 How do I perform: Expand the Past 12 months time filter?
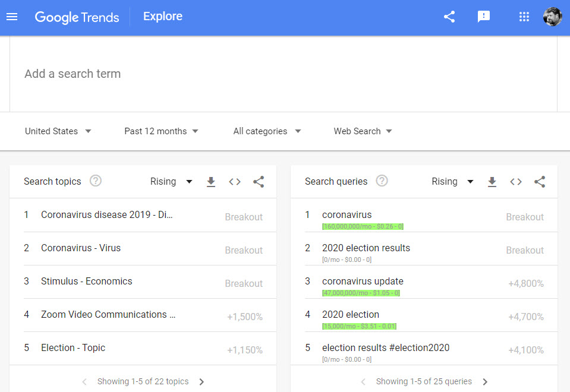(x=161, y=131)
